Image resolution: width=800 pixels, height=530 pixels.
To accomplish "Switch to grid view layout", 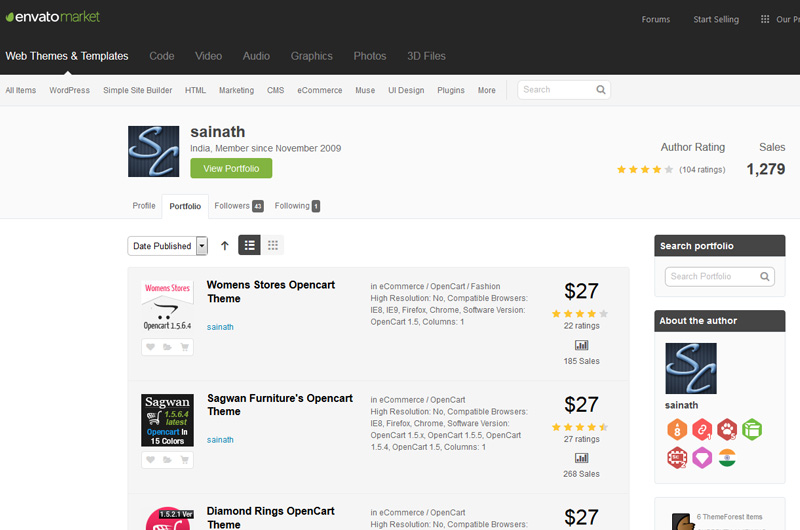I will 273,245.
